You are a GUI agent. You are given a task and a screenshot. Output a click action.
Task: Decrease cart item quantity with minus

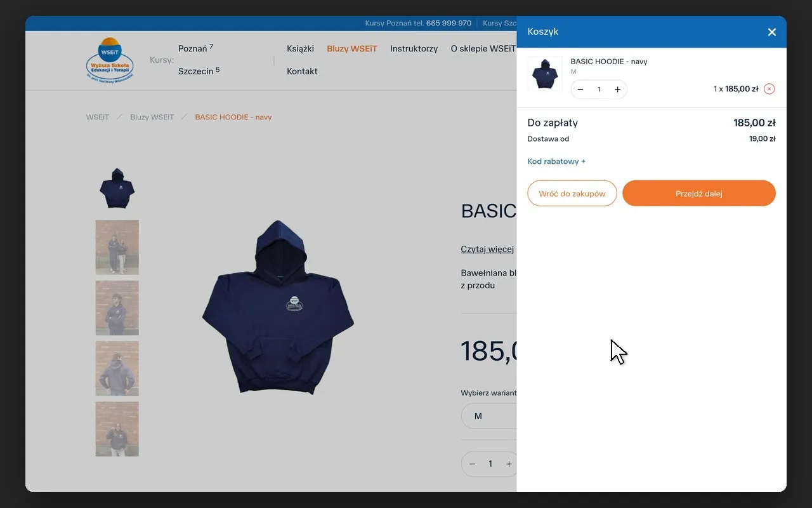(580, 90)
